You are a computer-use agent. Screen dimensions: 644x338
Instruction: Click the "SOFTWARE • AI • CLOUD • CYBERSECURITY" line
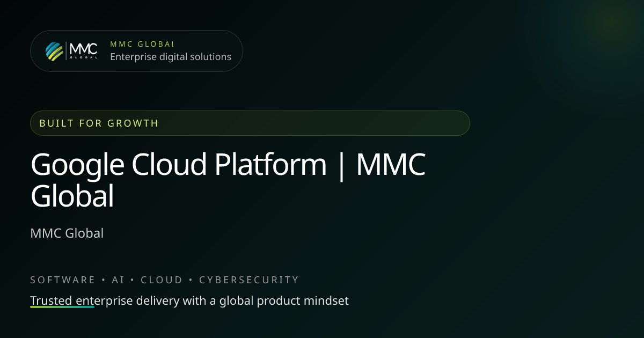pyautogui.click(x=165, y=280)
